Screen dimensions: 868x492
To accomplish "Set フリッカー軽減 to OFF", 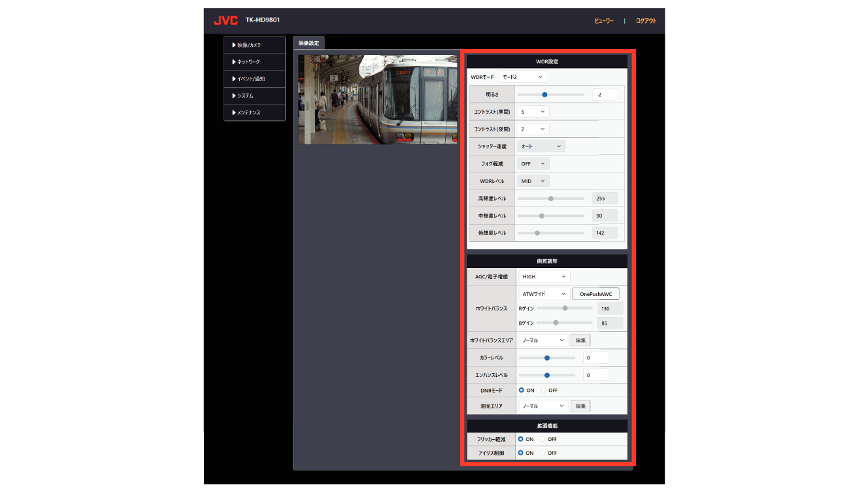I will (542, 439).
